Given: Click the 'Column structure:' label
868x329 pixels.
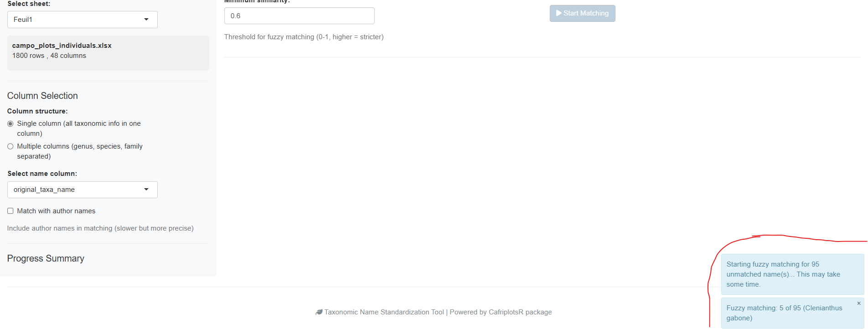Looking at the screenshot, I should click(x=37, y=111).
